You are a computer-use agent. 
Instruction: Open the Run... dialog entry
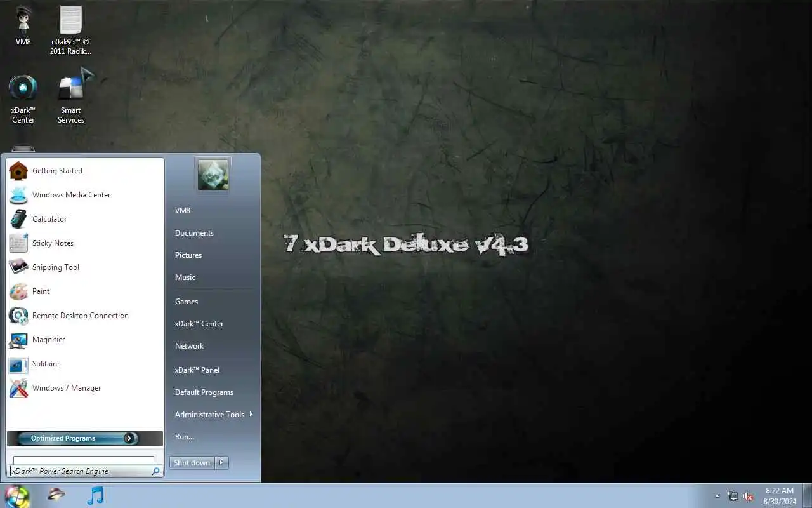point(185,437)
